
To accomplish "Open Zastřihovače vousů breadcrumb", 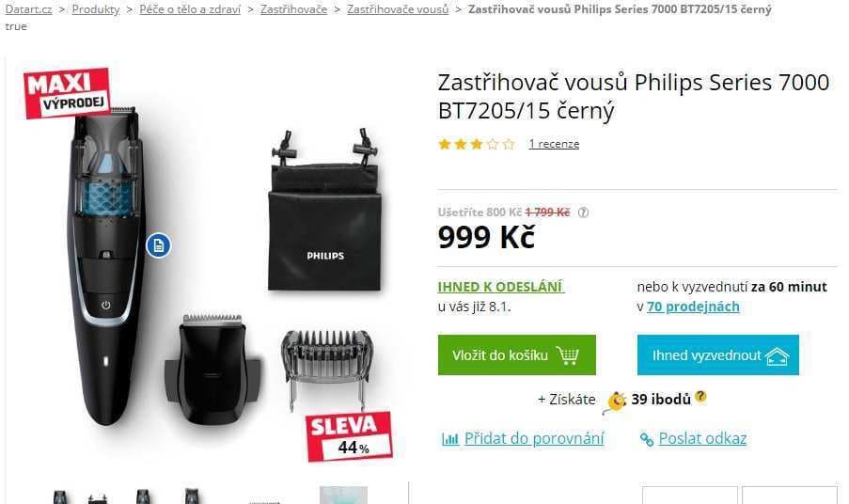I will click(398, 9).
